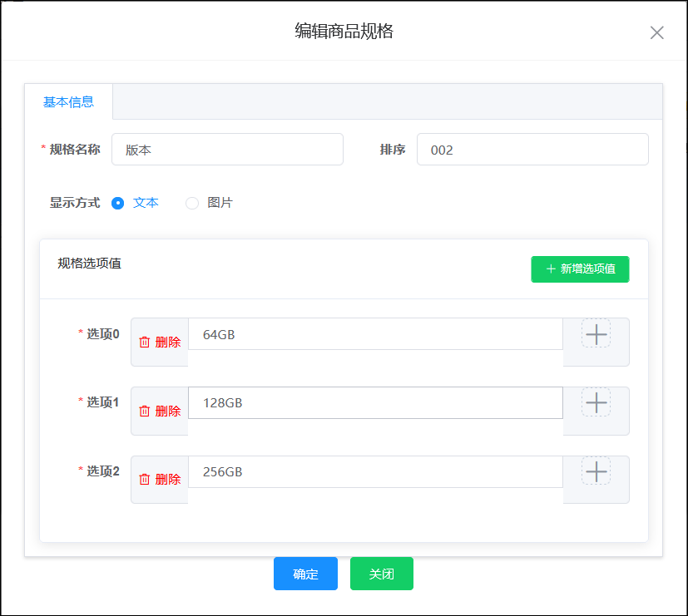Viewport: 688px width, 616px height.
Task: Click the plus upload box beside 64GB
Action: pyautogui.click(x=596, y=333)
